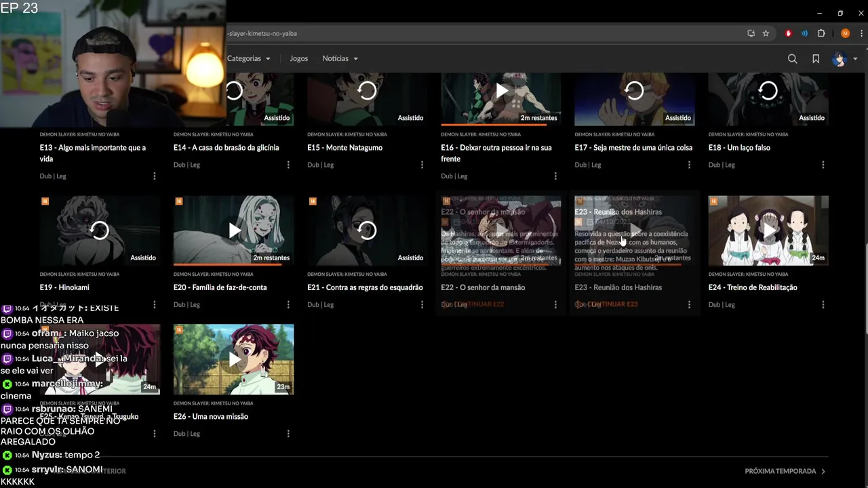This screenshot has height=488, width=868.
Task: Replay E19 Hinokami with the replay icon
Action: pos(100,230)
